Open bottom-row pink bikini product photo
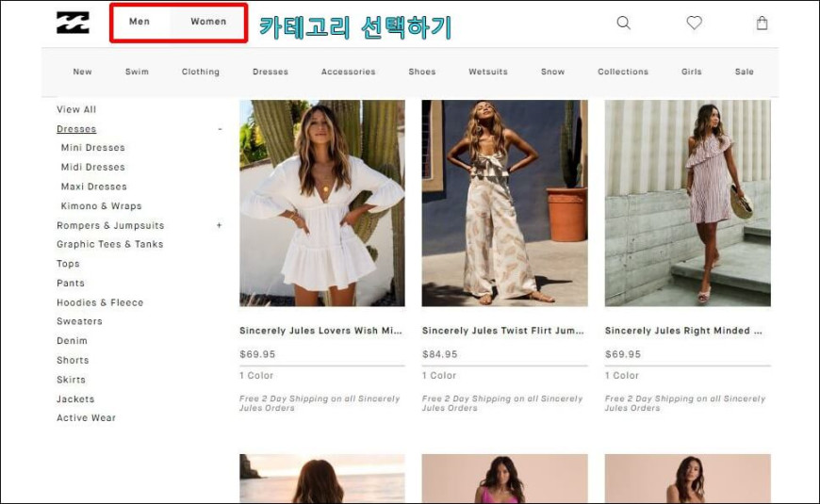The image size is (820, 504). pos(504,479)
